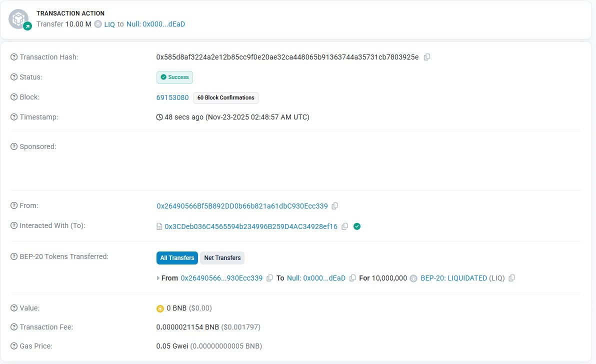Copy the LIQUIDATED token address
Image resolution: width=596 pixels, height=364 pixels.
point(511,278)
